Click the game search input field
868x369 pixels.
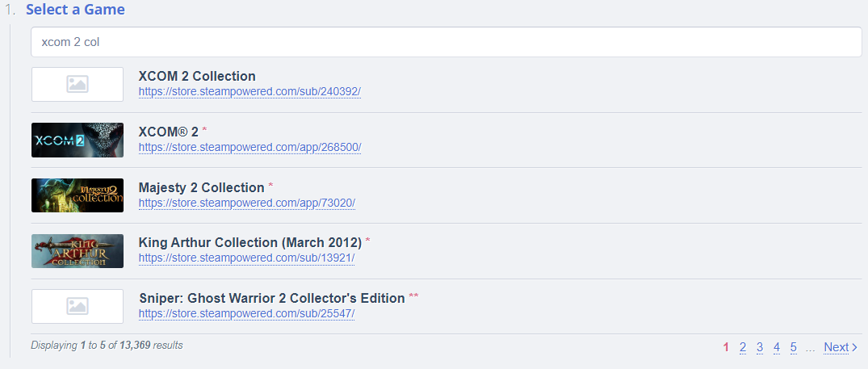pyautogui.click(x=447, y=42)
